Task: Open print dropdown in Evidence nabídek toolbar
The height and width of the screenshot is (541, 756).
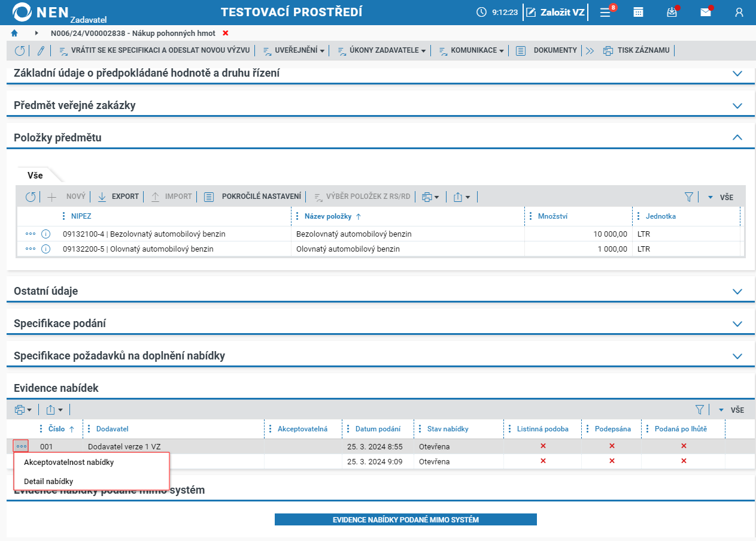Action: pyautogui.click(x=23, y=410)
